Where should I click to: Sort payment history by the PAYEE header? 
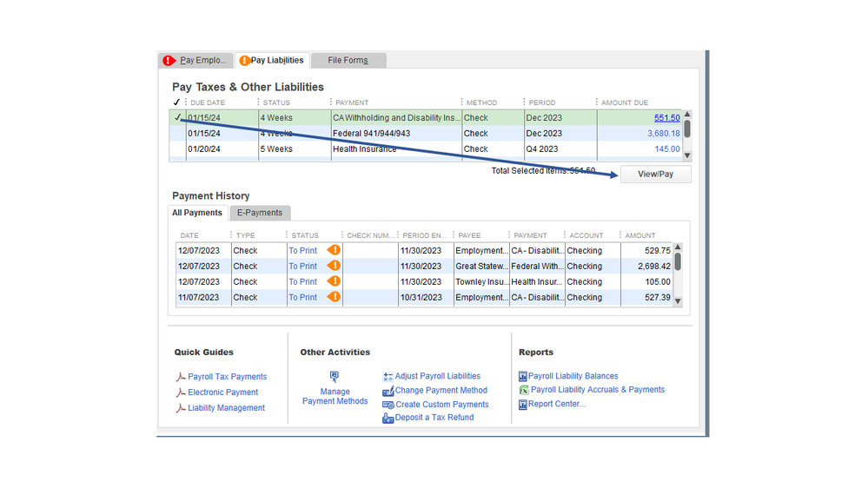(469, 235)
